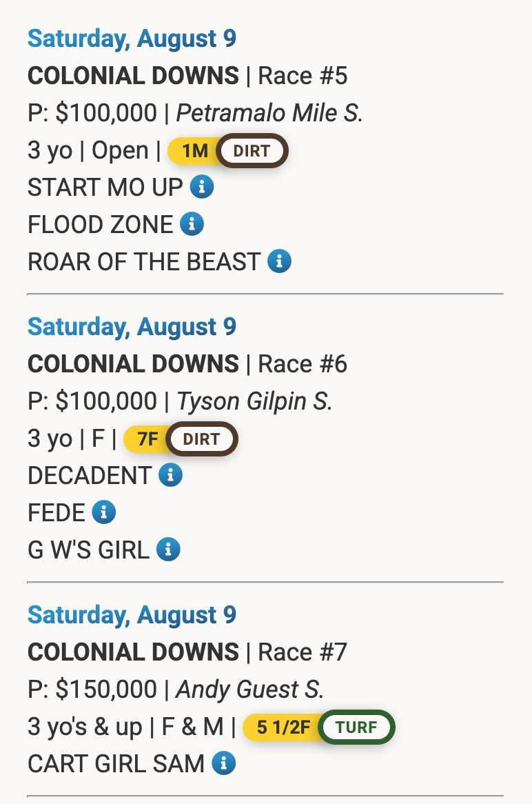Screen dimensions: 532x804
Task: Click the 7F distance badge
Action: (x=147, y=439)
